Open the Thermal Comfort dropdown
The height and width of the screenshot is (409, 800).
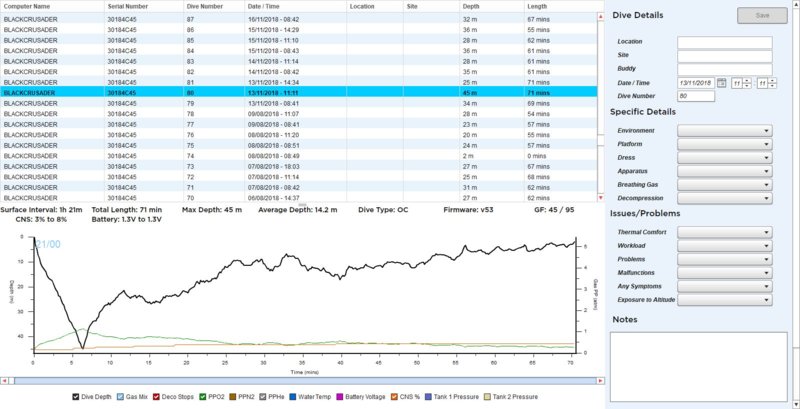pyautogui.click(x=724, y=232)
